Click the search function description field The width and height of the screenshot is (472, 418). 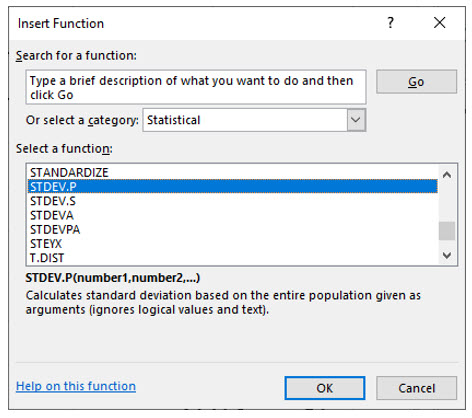196,87
